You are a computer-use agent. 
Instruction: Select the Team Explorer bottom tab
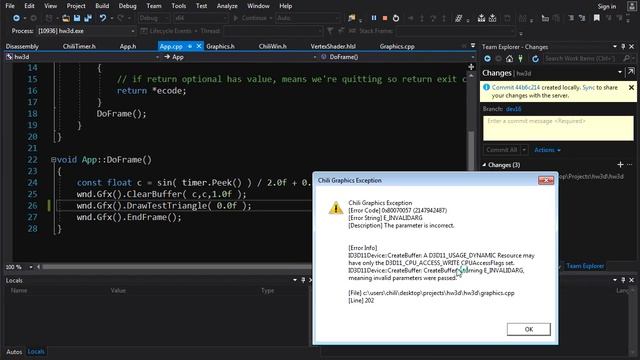click(x=585, y=266)
